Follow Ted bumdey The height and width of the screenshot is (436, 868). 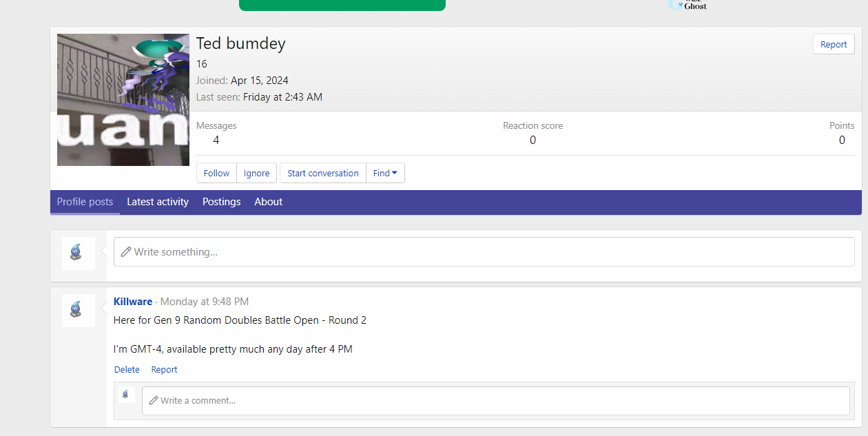click(x=216, y=173)
